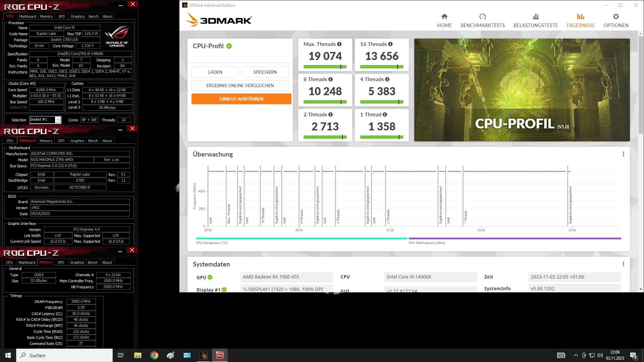Toggle the CPU-Temperatur chart legend
Screen dimensions: 644x362
[x=212, y=243]
